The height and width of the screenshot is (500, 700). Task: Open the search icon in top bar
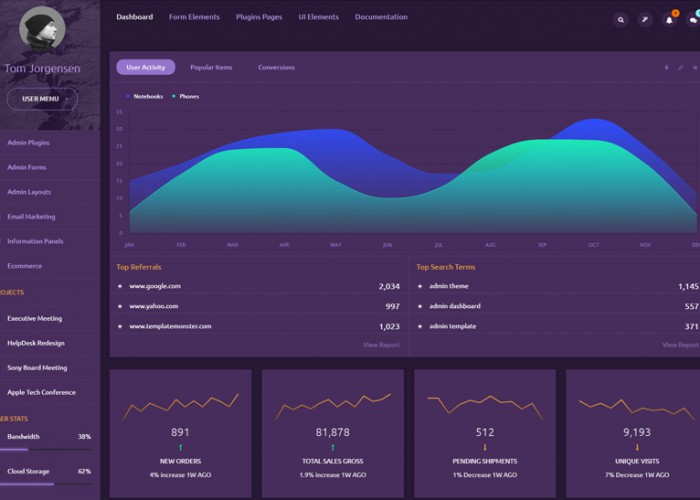coord(621,20)
